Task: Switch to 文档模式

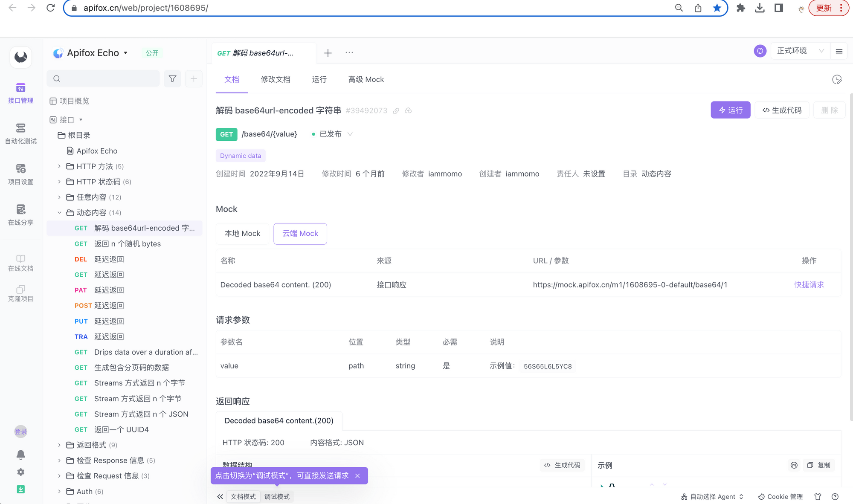Action: point(243,497)
